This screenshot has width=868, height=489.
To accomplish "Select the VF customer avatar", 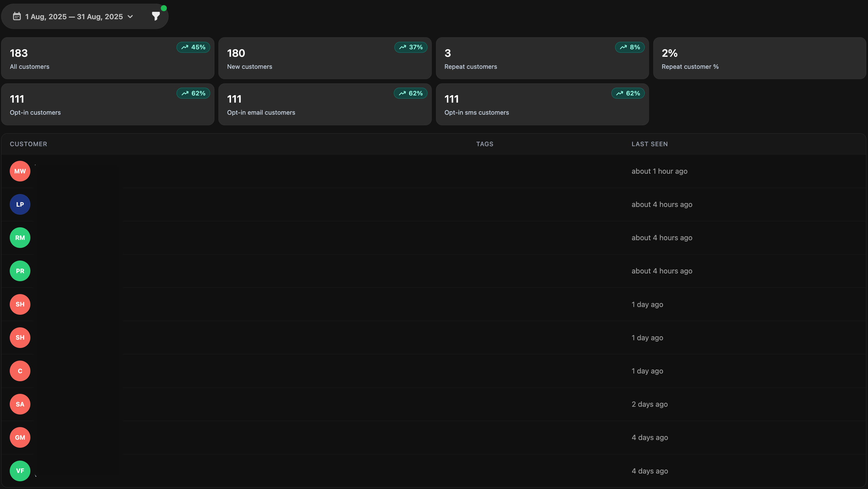I will point(20,471).
